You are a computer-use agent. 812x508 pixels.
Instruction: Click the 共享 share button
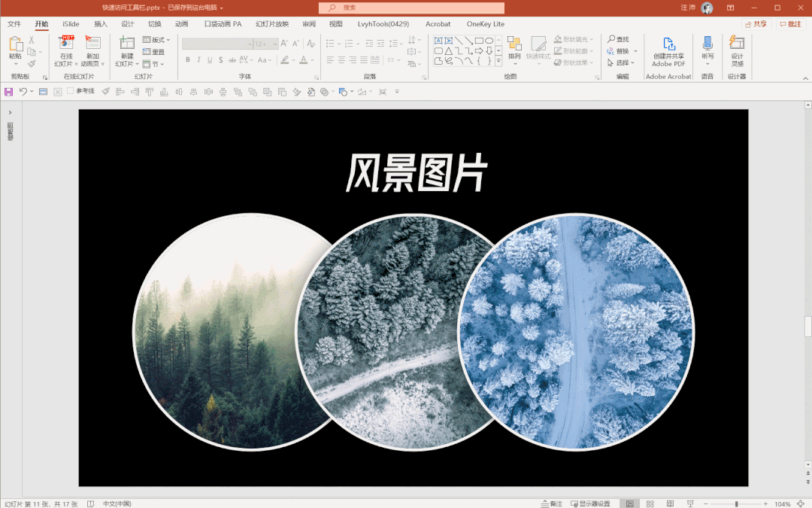point(756,24)
